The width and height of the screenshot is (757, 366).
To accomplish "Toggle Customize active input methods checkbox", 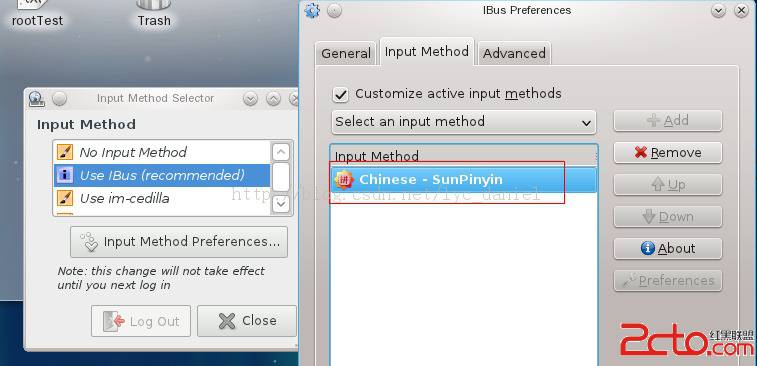I will [x=341, y=94].
